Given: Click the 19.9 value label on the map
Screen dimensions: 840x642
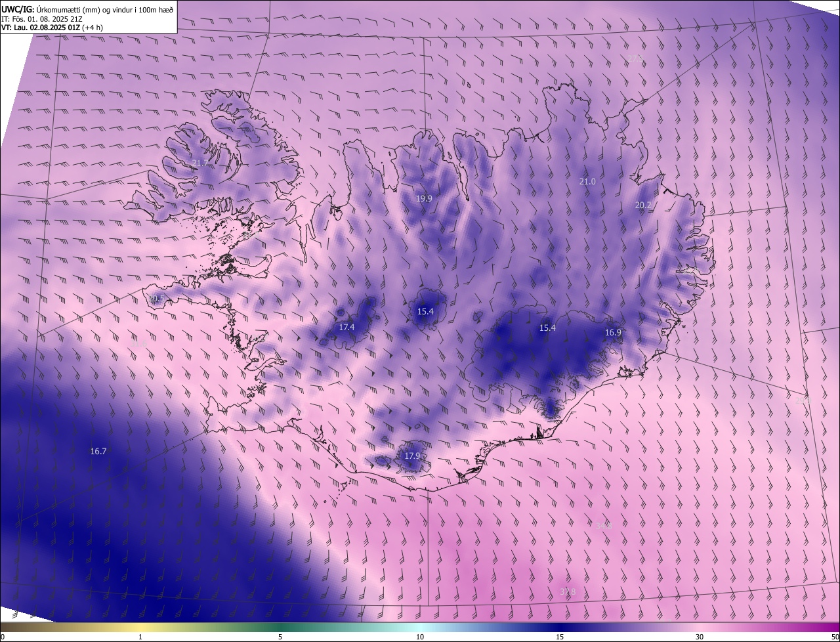Looking at the screenshot, I should click(x=425, y=198).
